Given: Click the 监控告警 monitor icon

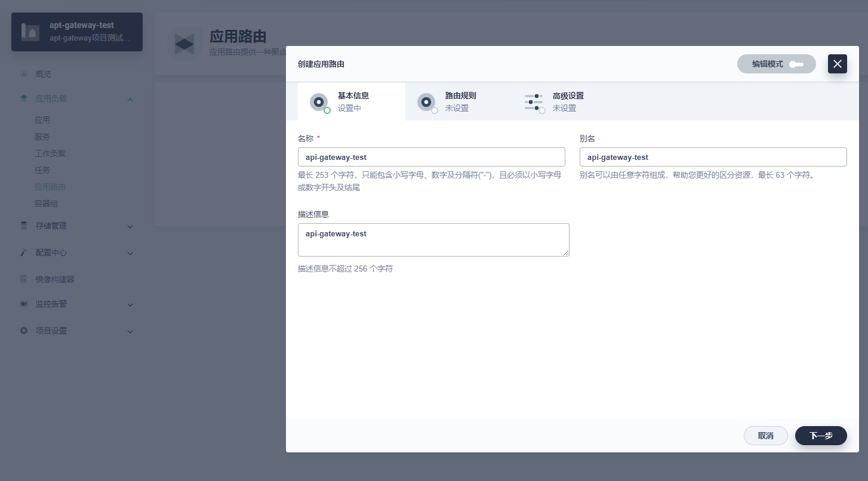Looking at the screenshot, I should 24,304.
